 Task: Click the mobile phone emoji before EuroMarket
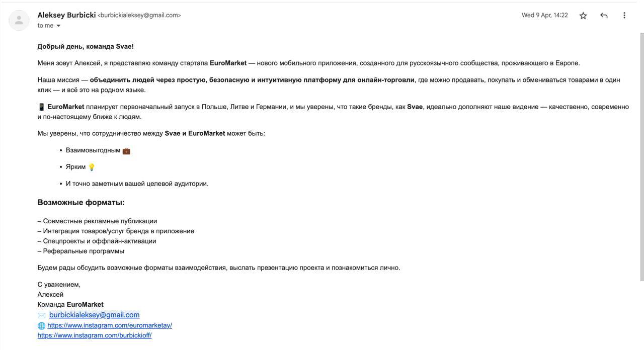click(41, 107)
